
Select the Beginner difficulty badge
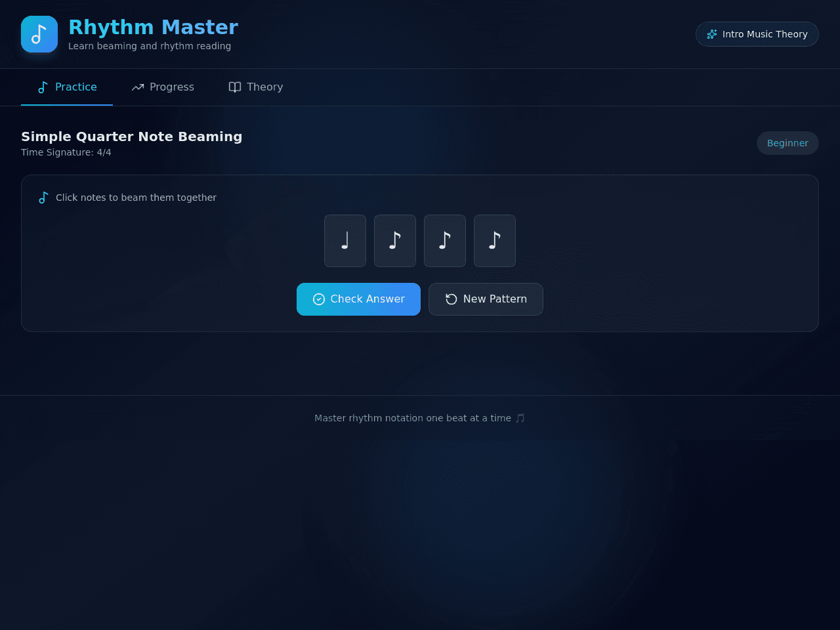click(x=787, y=143)
